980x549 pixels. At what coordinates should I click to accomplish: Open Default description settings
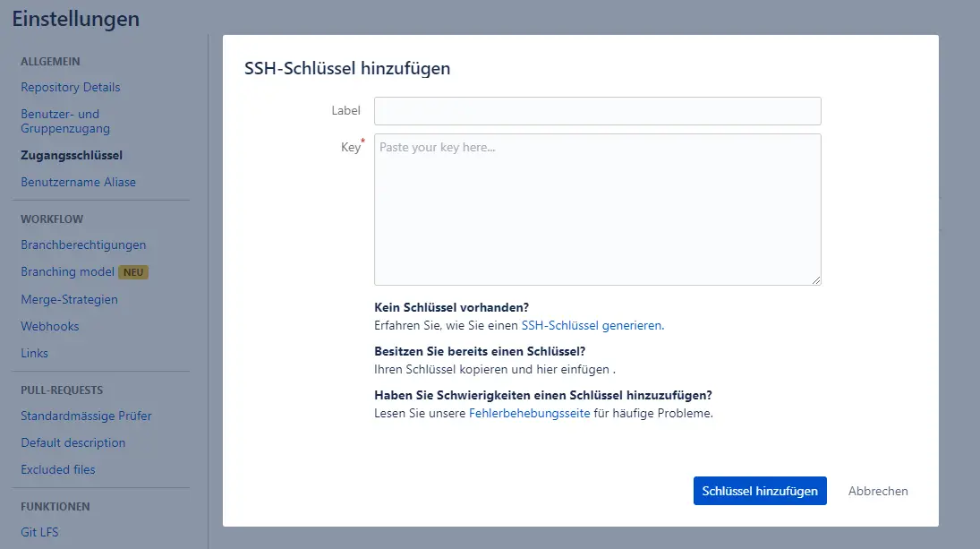pyautogui.click(x=73, y=442)
